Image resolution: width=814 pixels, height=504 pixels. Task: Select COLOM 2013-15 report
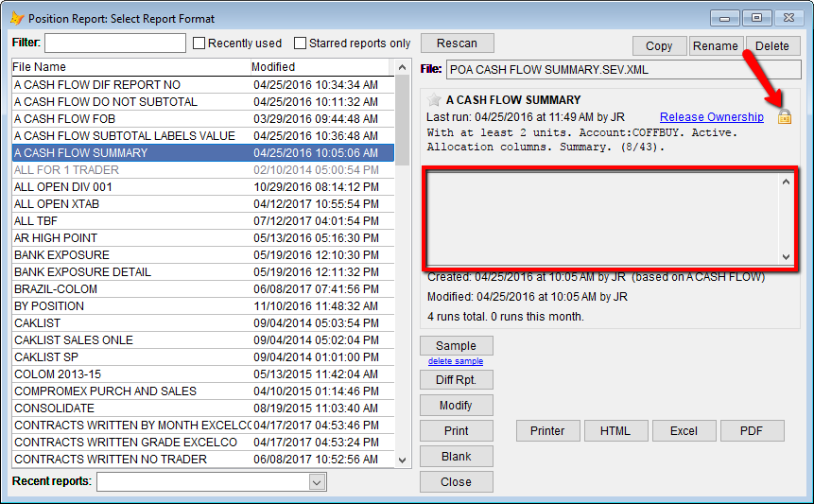(203, 374)
